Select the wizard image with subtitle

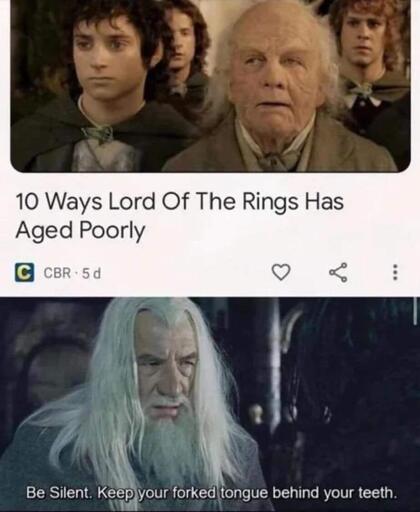210,404
